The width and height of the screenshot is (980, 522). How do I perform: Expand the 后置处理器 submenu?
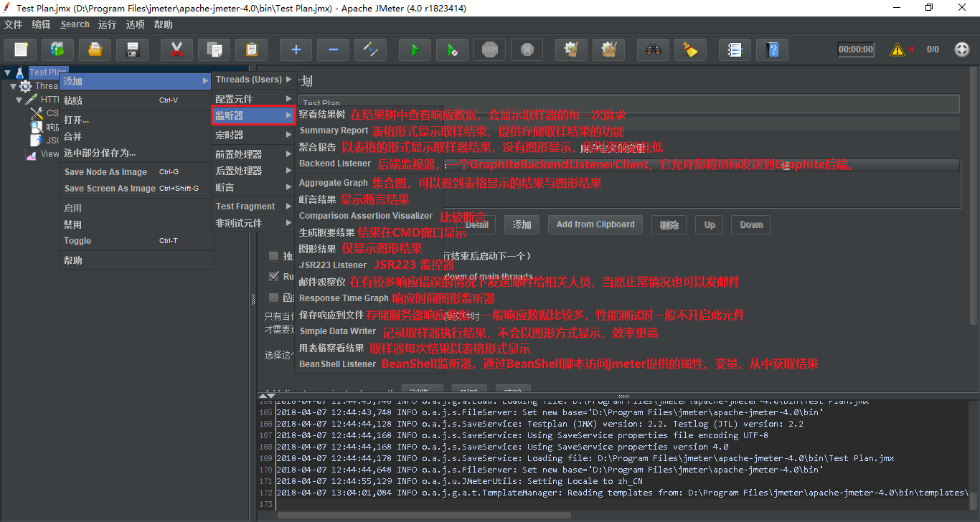click(x=254, y=171)
